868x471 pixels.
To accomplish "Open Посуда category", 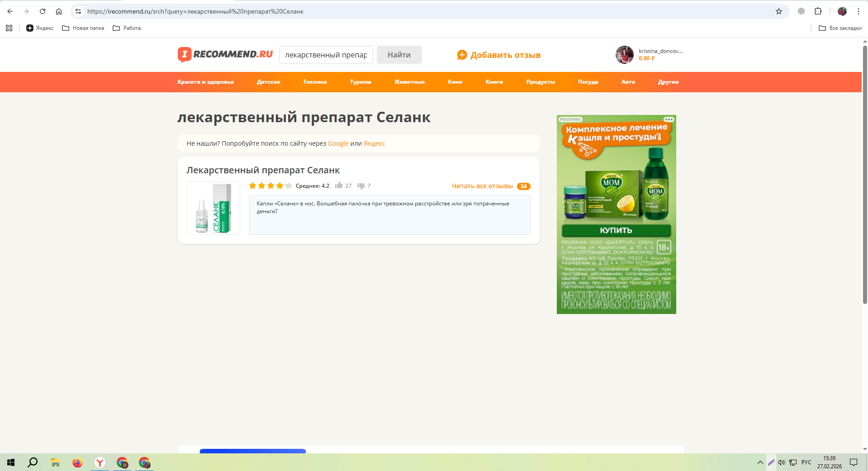I will pyautogui.click(x=588, y=82).
